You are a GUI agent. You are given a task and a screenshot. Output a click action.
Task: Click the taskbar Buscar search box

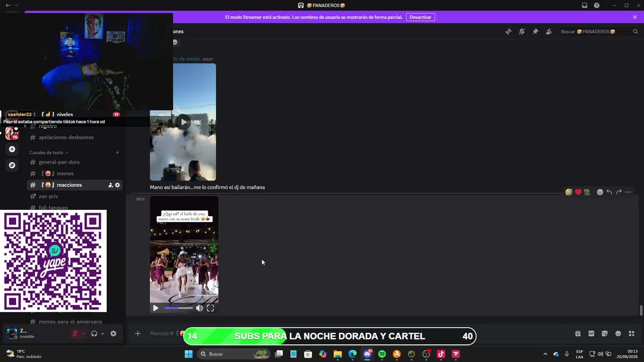(234, 354)
